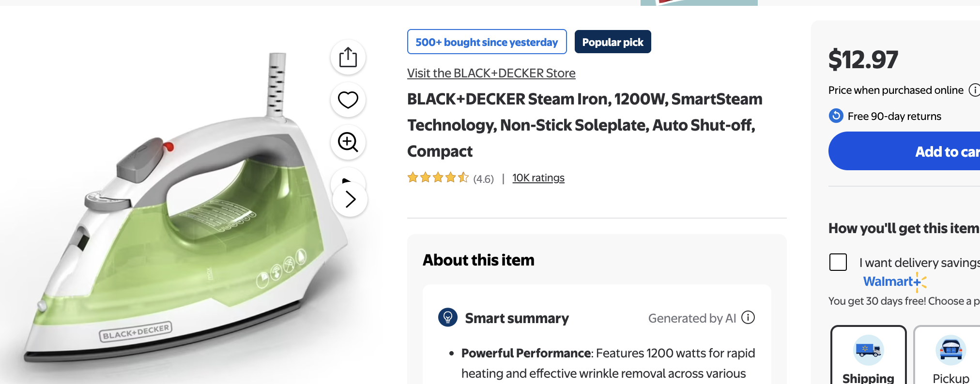The width and height of the screenshot is (980, 384).
Task: Show next product image with arrow
Action: pyautogui.click(x=350, y=199)
